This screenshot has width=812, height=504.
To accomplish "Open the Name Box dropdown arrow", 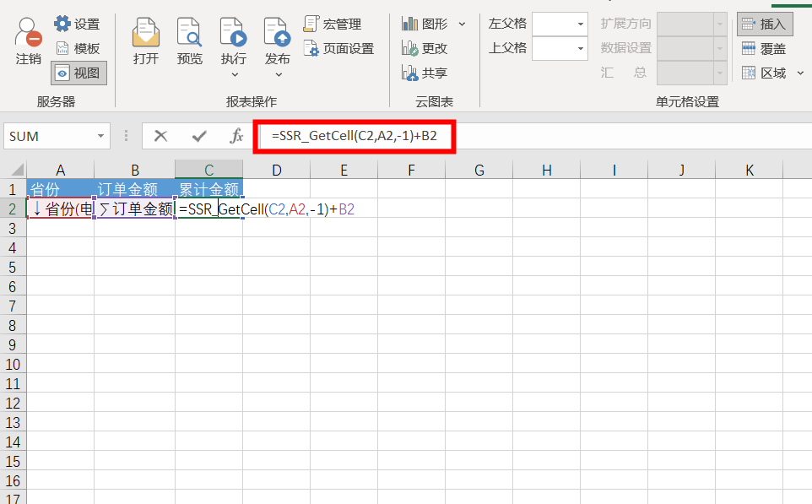I will coord(101,136).
